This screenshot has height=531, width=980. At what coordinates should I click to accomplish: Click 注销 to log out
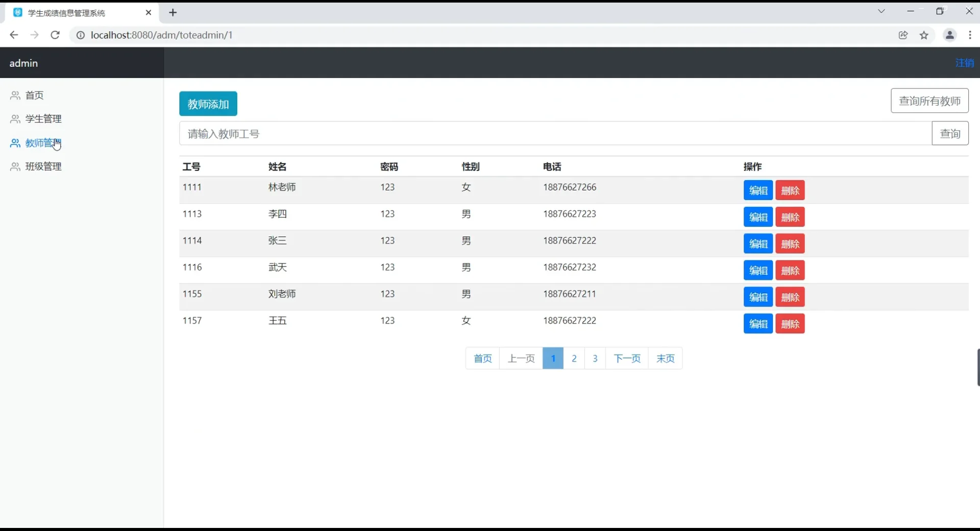click(964, 63)
